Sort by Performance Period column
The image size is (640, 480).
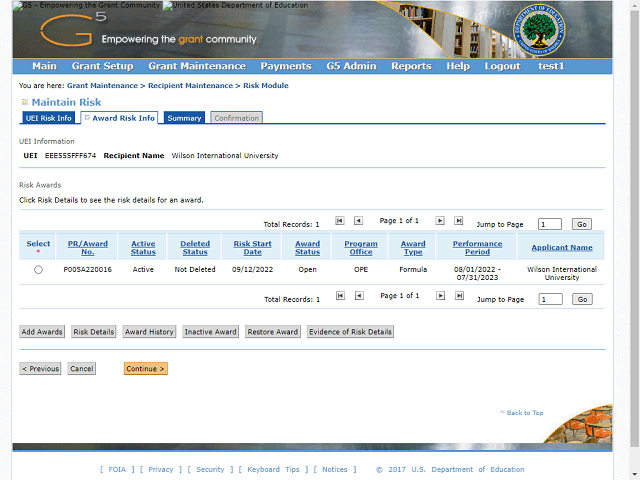coord(477,248)
